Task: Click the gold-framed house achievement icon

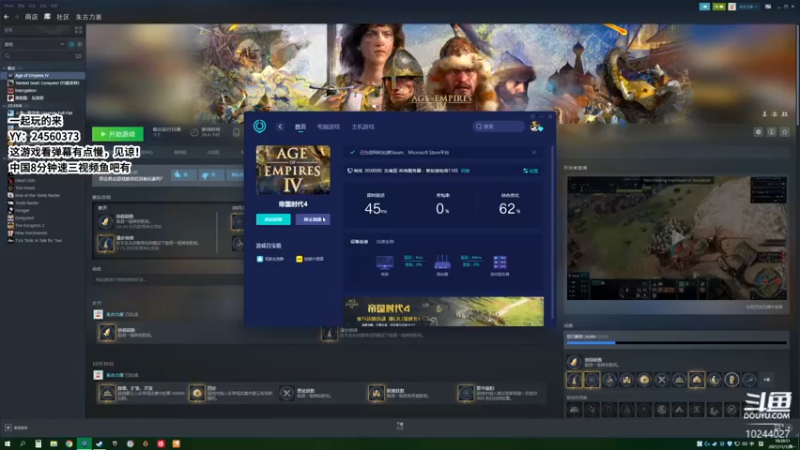Action: click(696, 379)
